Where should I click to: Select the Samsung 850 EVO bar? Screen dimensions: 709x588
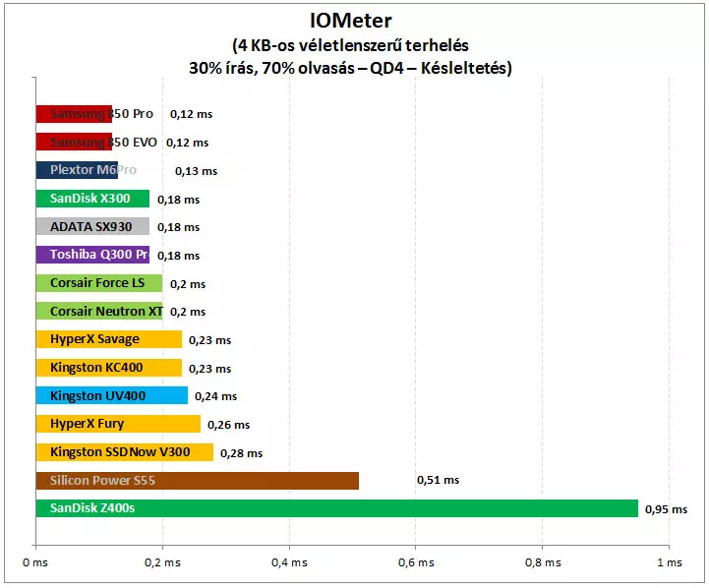(x=74, y=142)
